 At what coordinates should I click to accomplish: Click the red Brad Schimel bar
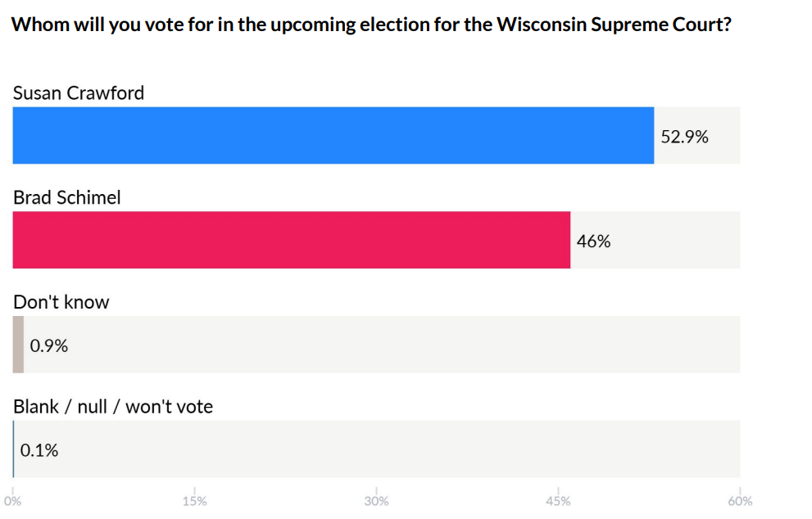tap(291, 240)
